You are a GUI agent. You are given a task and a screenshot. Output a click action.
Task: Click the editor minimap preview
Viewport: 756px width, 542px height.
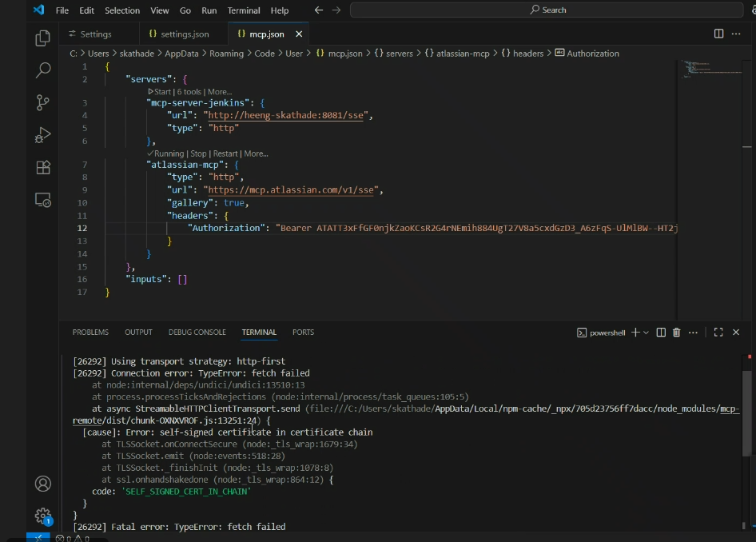click(x=710, y=70)
